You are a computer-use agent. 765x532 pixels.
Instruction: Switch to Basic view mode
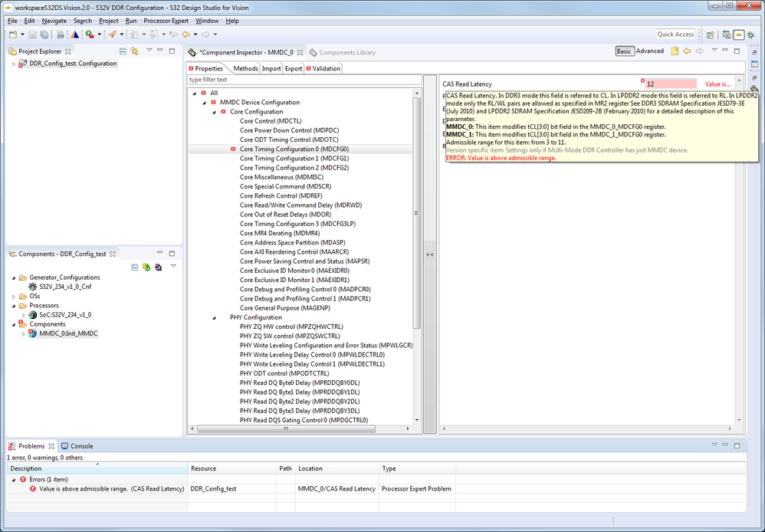pyautogui.click(x=624, y=51)
